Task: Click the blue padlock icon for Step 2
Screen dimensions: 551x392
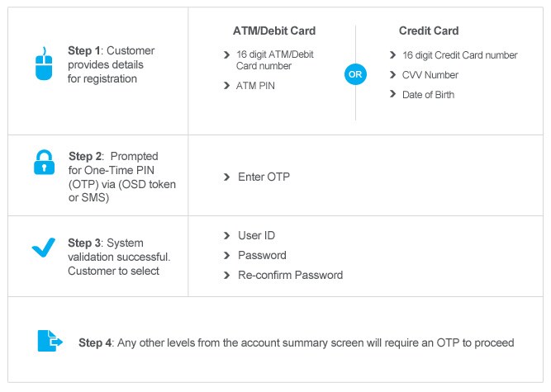Action: tap(43, 163)
